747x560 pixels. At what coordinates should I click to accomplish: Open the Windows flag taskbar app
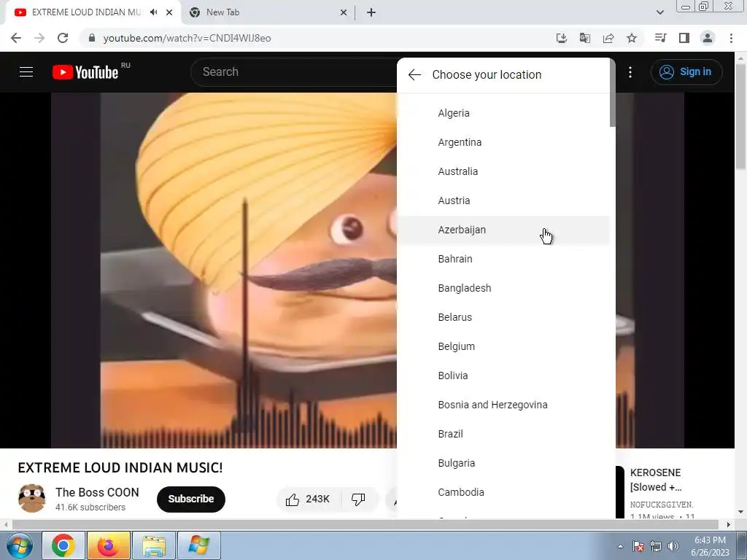(198, 545)
